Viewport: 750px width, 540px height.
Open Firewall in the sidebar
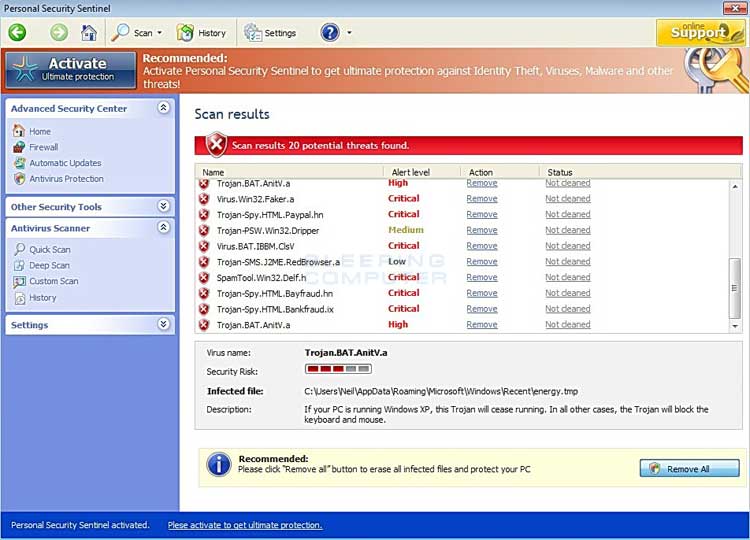click(x=44, y=147)
